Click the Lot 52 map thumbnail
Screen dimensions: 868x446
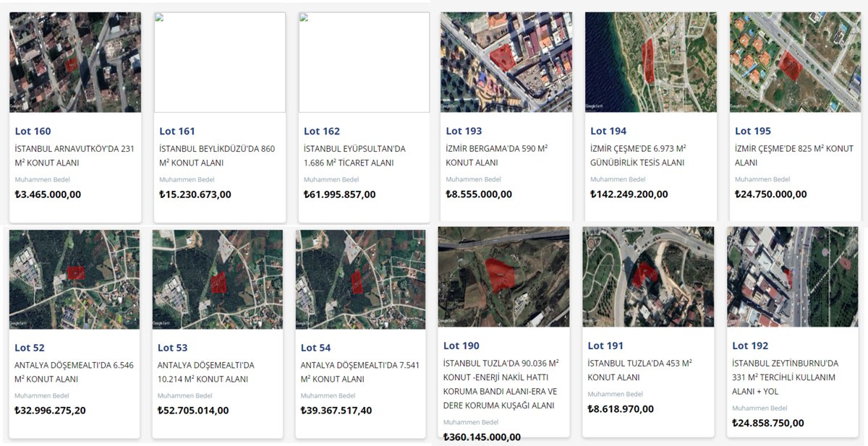(x=75, y=280)
